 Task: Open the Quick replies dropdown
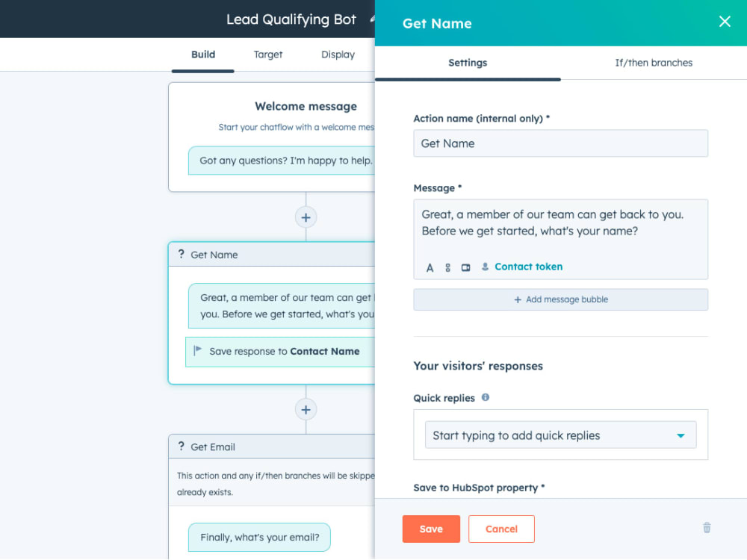click(x=560, y=435)
